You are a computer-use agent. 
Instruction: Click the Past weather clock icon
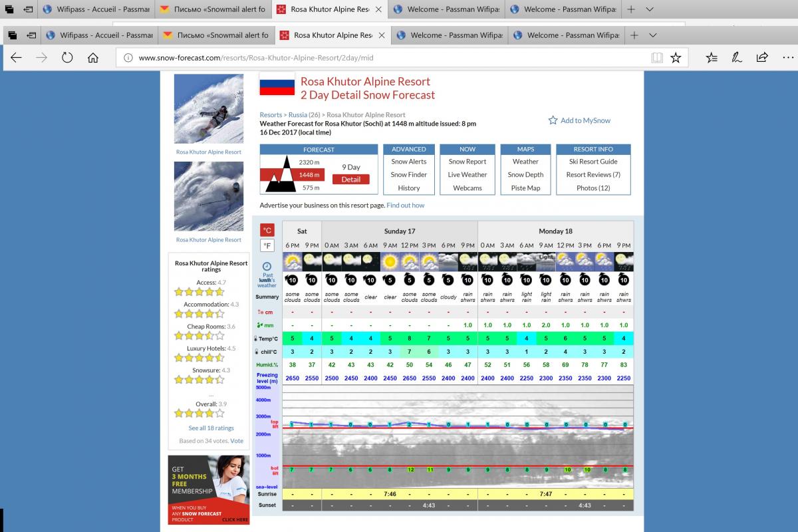click(x=267, y=266)
